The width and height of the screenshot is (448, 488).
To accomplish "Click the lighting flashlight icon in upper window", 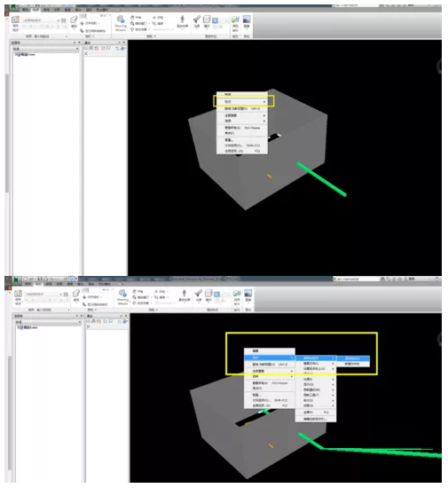I will (197, 20).
